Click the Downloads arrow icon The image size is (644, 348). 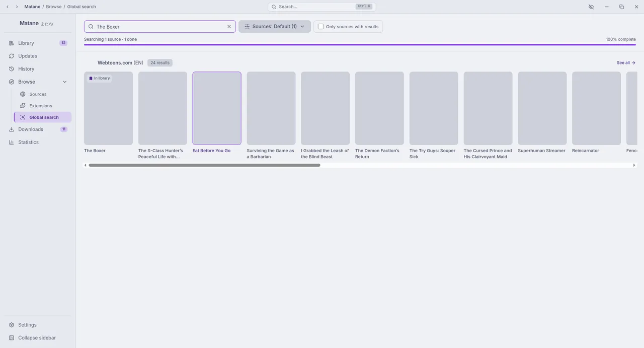click(12, 129)
